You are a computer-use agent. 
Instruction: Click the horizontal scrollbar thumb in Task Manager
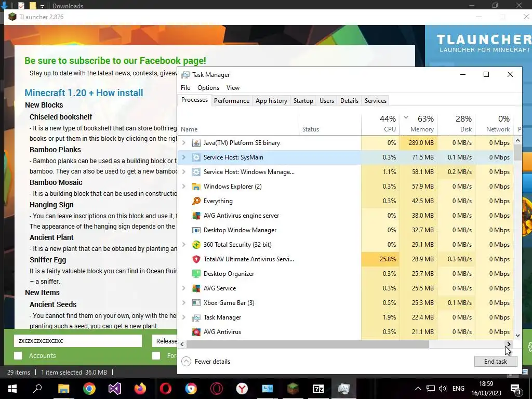click(308, 344)
